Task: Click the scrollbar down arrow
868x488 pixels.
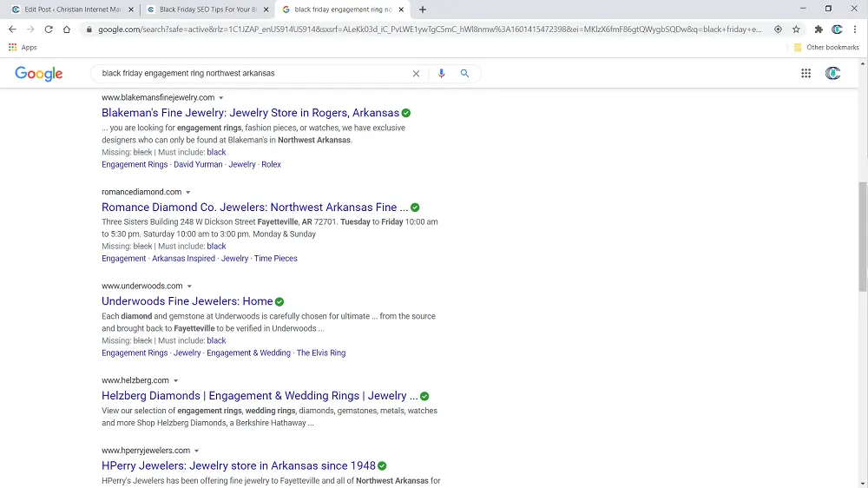Action: pos(863,484)
